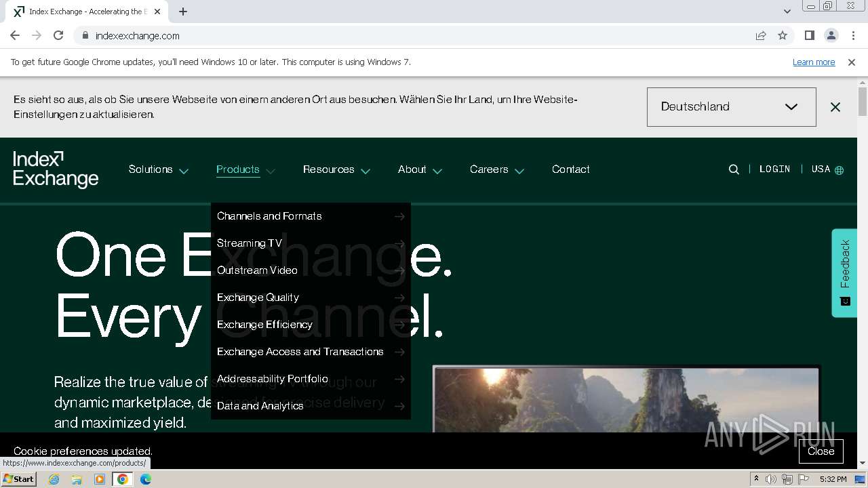Click the 5:32 PM clock
This screenshot has width=868, height=488.
[833, 479]
